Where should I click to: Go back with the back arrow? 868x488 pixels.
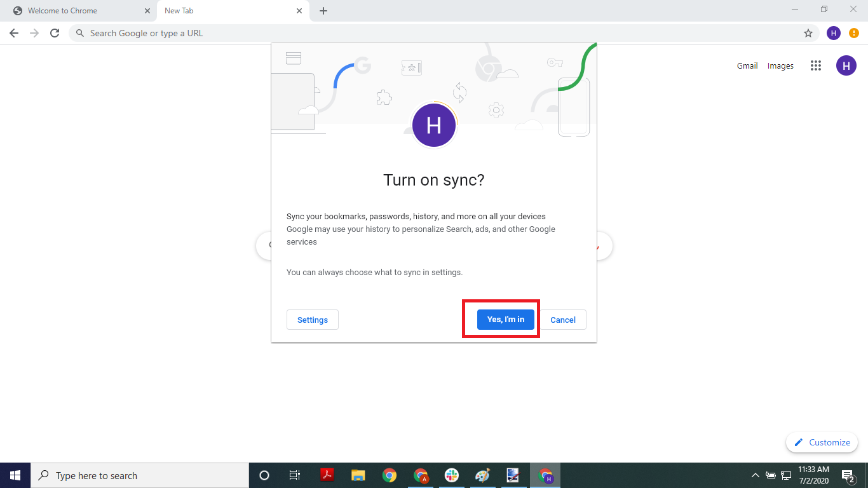pos(14,33)
